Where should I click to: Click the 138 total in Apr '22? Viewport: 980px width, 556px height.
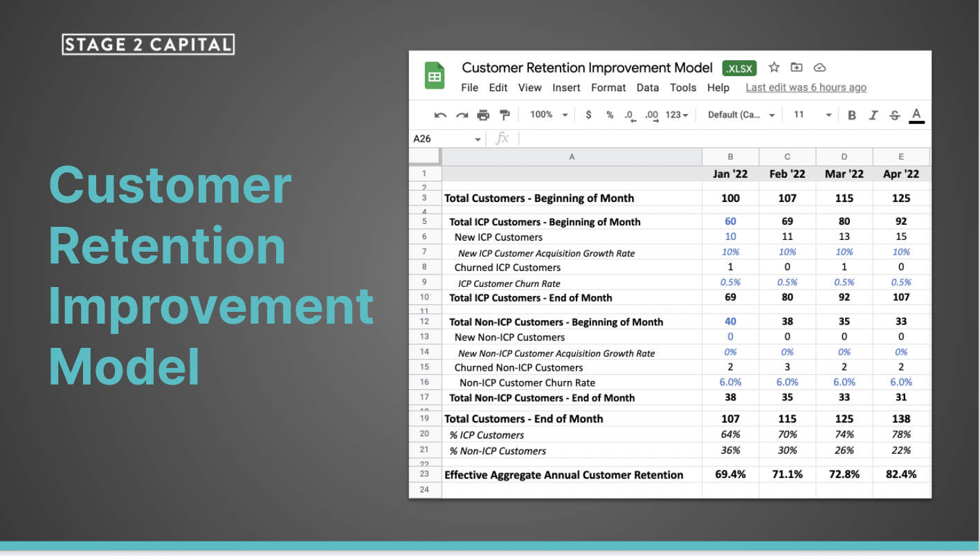[x=901, y=419]
